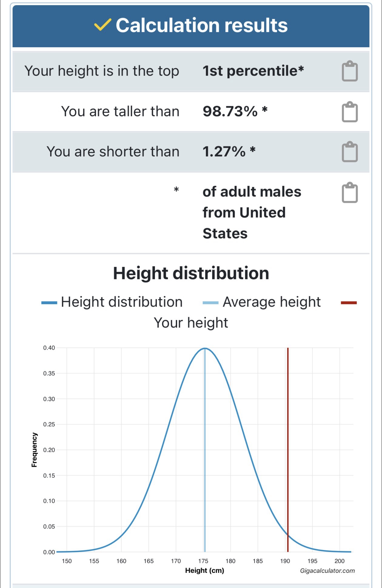Click the dark red legend color swatch

[x=349, y=303]
